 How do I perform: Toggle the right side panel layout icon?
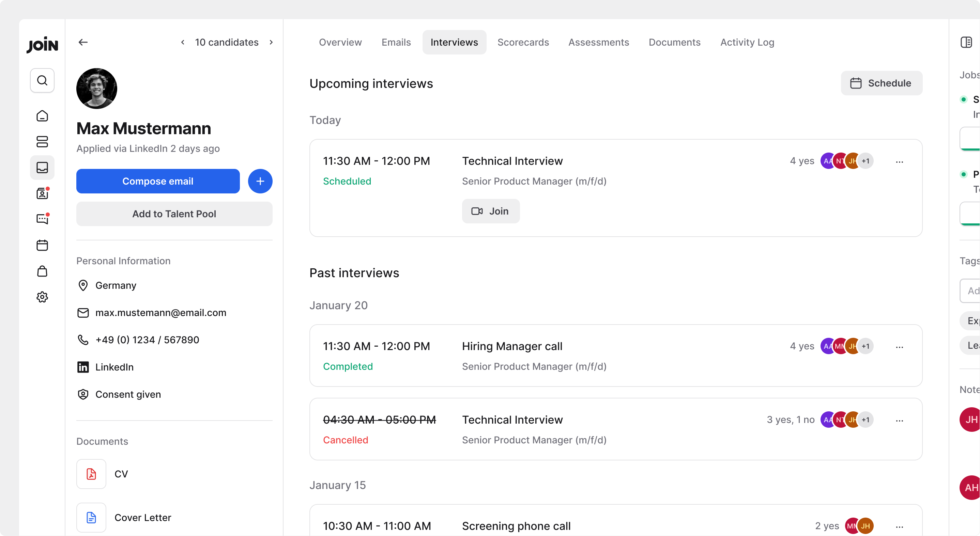coord(966,42)
